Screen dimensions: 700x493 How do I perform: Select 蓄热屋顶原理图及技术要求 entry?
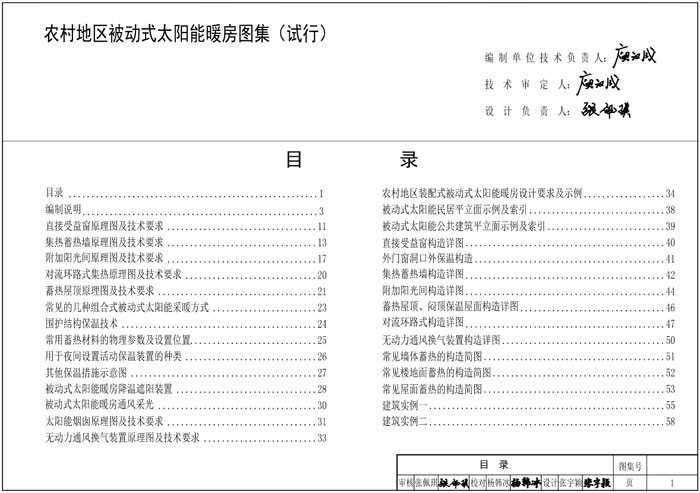click(186, 291)
